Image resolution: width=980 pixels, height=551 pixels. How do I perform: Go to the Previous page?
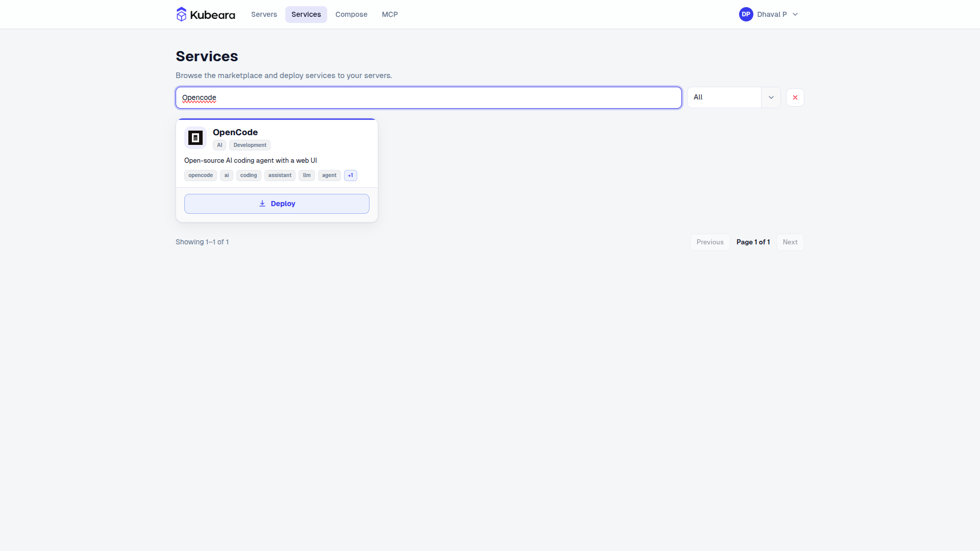tap(710, 242)
